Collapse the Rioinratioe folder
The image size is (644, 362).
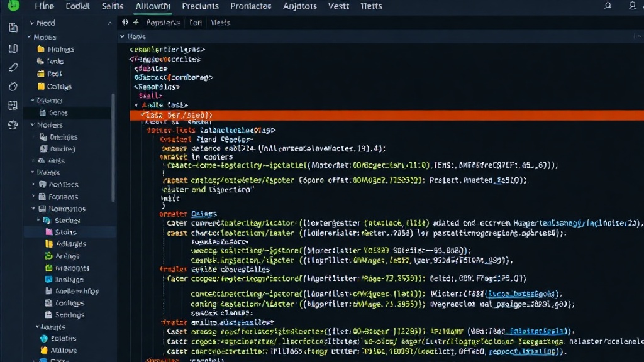(x=34, y=209)
